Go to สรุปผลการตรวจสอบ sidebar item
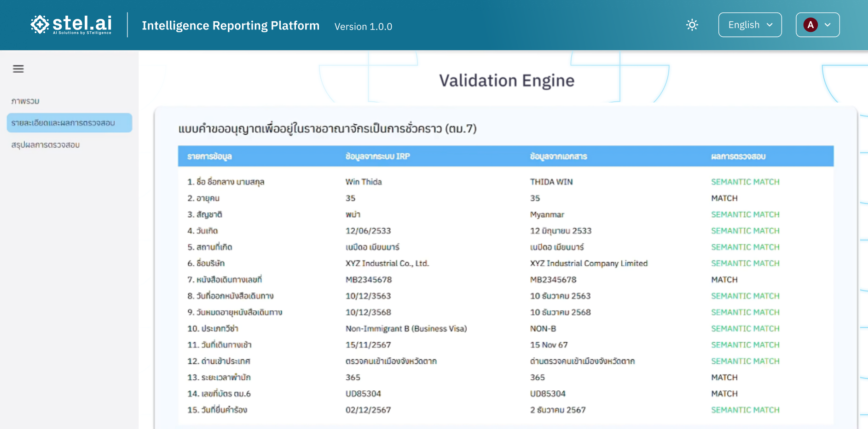 coord(46,145)
